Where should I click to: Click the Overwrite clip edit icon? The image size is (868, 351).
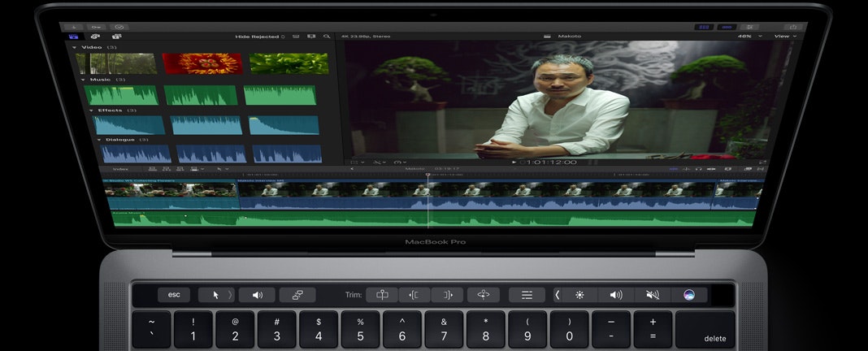(193, 169)
